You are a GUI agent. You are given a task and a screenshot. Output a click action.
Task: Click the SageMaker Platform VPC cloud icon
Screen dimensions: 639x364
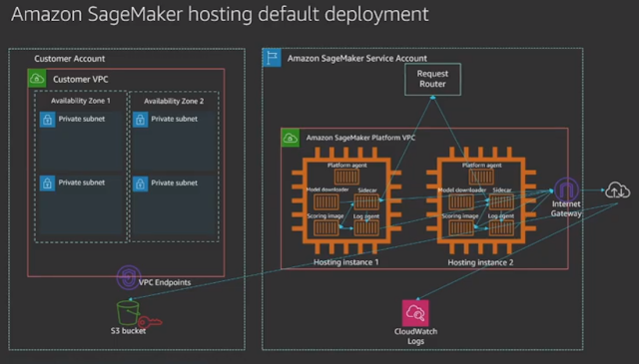291,138
